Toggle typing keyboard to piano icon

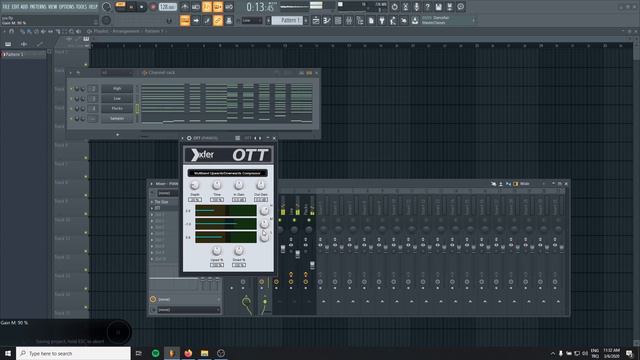184,20
